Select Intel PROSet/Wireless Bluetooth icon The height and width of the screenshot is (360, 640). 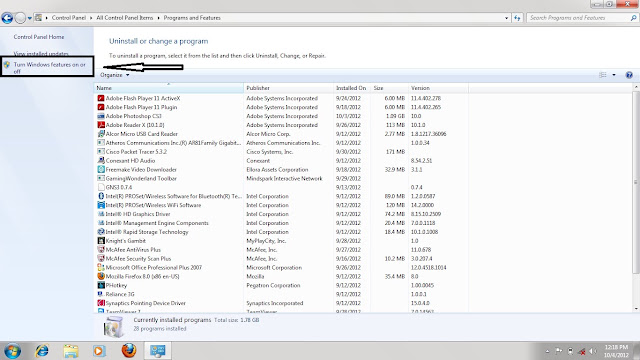pyautogui.click(x=101, y=196)
